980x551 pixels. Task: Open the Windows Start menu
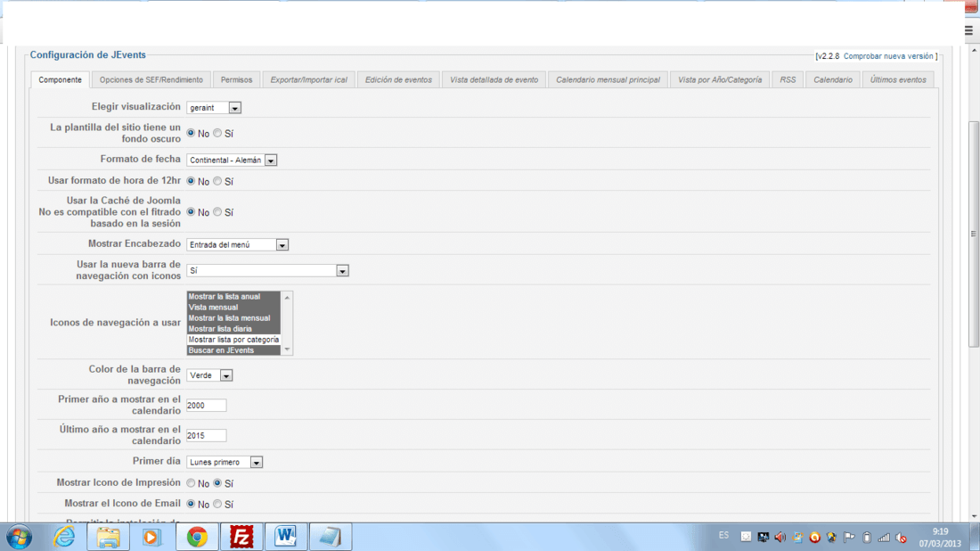[19, 537]
